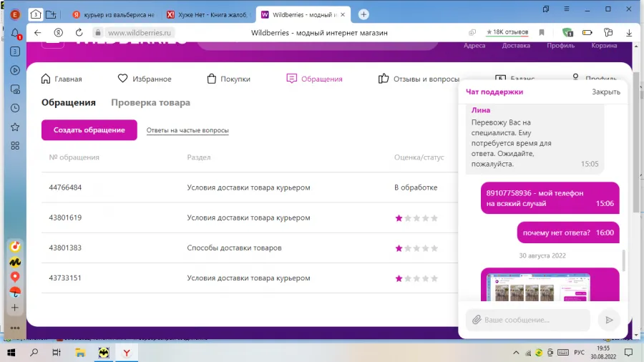
Task: Open notifications bell in browser sidebar
Action: pyautogui.click(x=15, y=33)
